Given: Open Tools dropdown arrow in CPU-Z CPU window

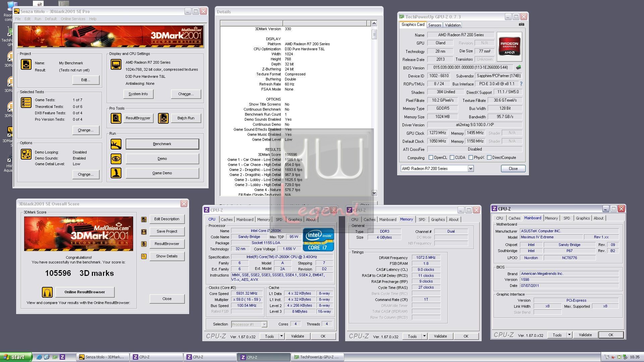Looking at the screenshot, I should (281, 336).
